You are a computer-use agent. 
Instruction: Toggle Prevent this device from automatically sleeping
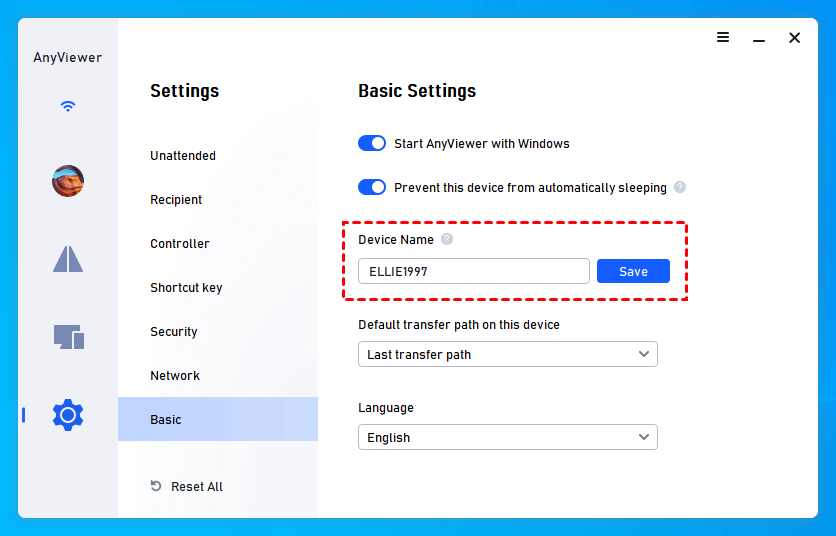[372, 187]
